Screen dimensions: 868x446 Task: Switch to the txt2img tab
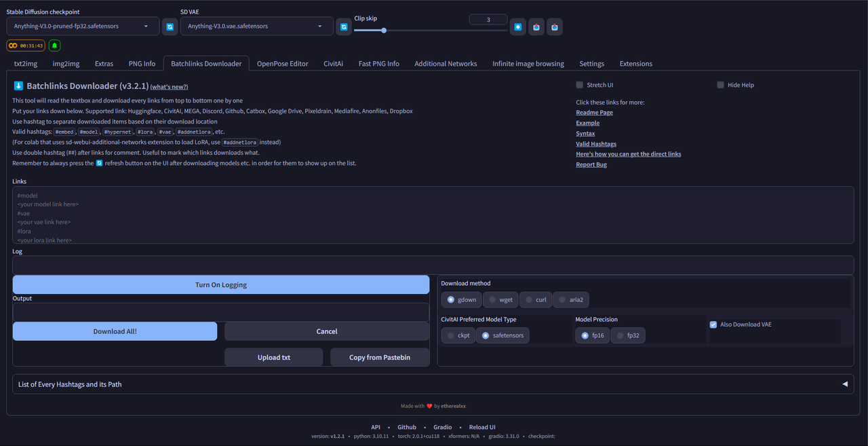click(x=26, y=63)
